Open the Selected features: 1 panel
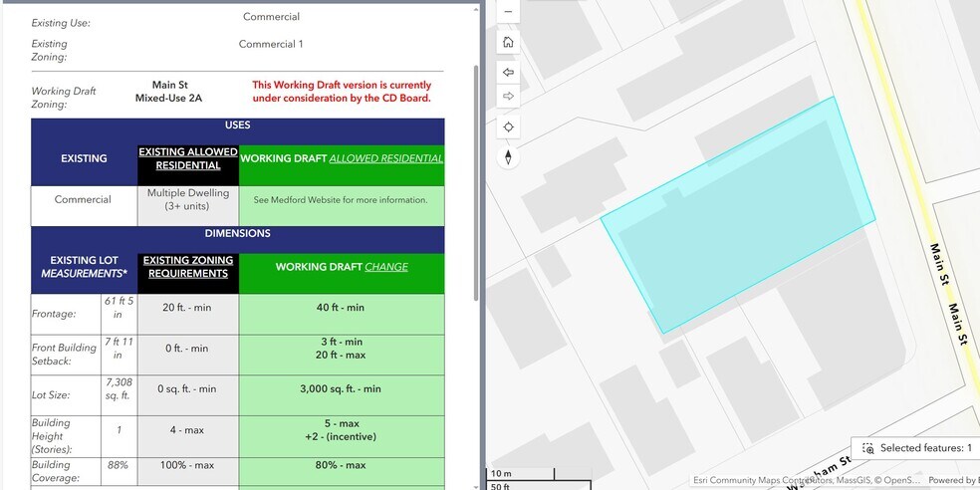The image size is (980, 490). [925, 449]
